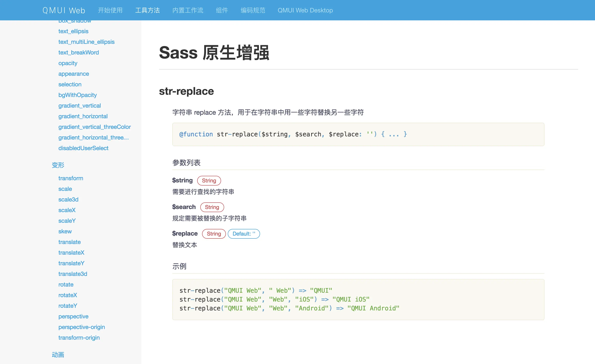Jump to the text_ellipsis sidebar entry

pos(73,31)
